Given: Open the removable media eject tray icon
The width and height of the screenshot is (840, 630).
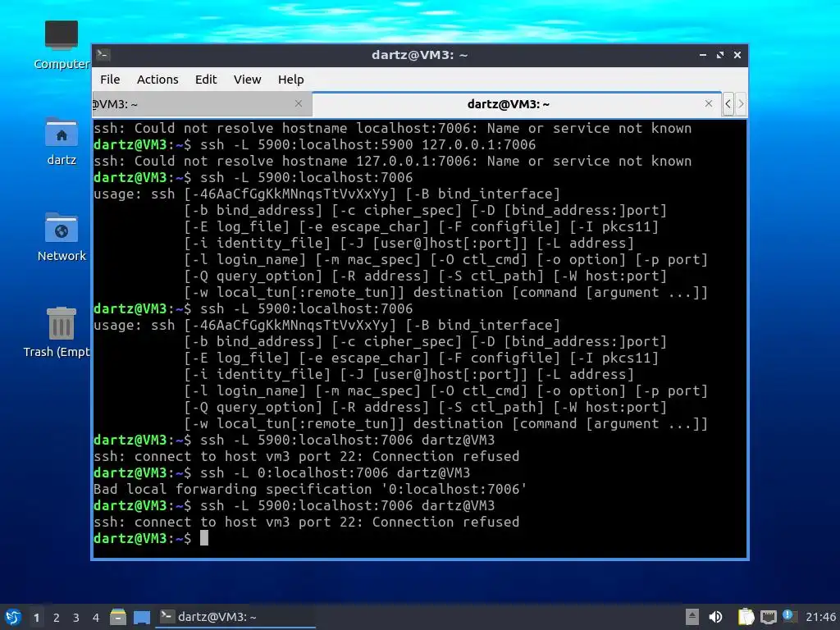Looking at the screenshot, I should 692,617.
